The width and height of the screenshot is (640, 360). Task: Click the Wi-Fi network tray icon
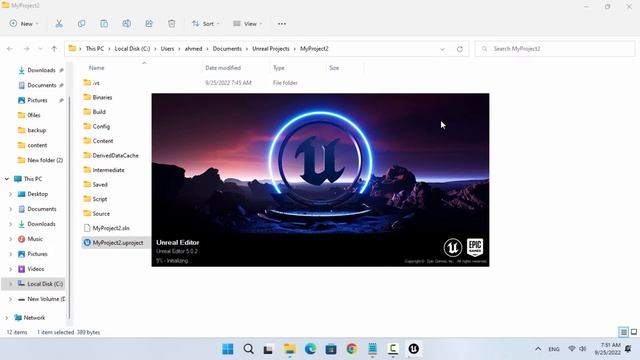[571, 349]
